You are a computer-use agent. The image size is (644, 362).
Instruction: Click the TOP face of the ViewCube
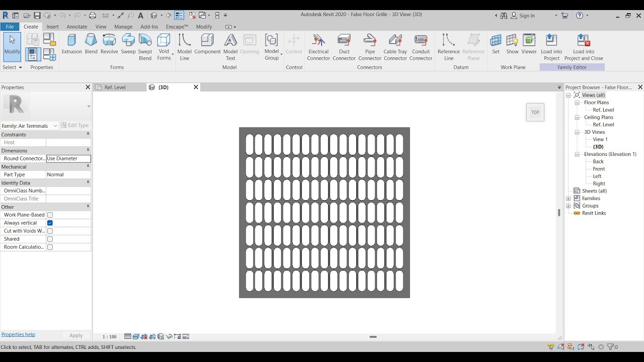coord(535,112)
